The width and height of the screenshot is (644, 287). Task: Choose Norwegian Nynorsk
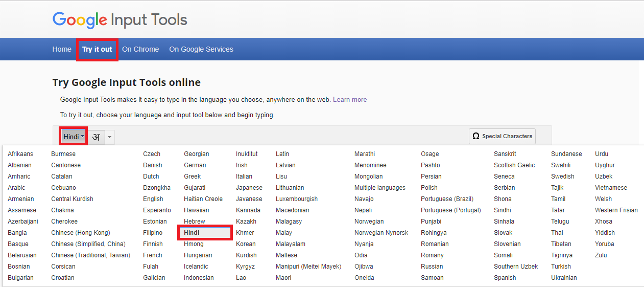click(x=381, y=232)
